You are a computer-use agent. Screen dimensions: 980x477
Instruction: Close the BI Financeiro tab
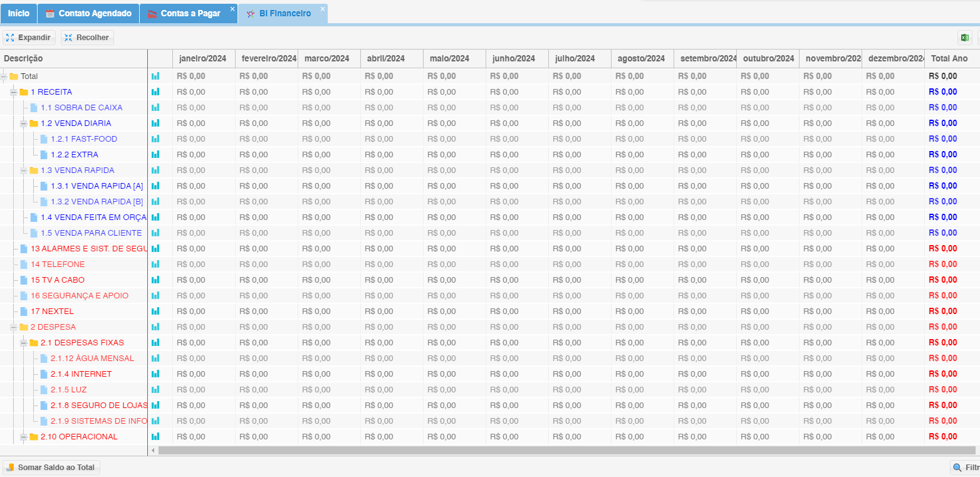click(x=323, y=9)
